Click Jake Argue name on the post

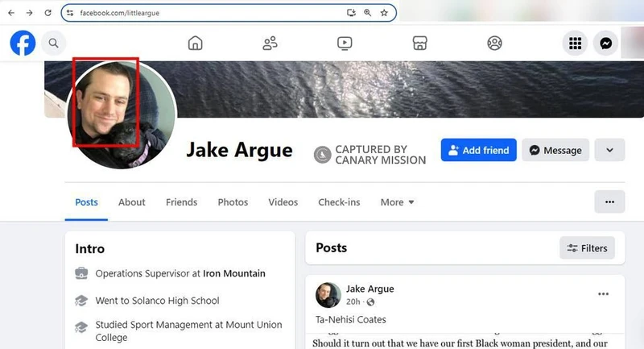(369, 289)
